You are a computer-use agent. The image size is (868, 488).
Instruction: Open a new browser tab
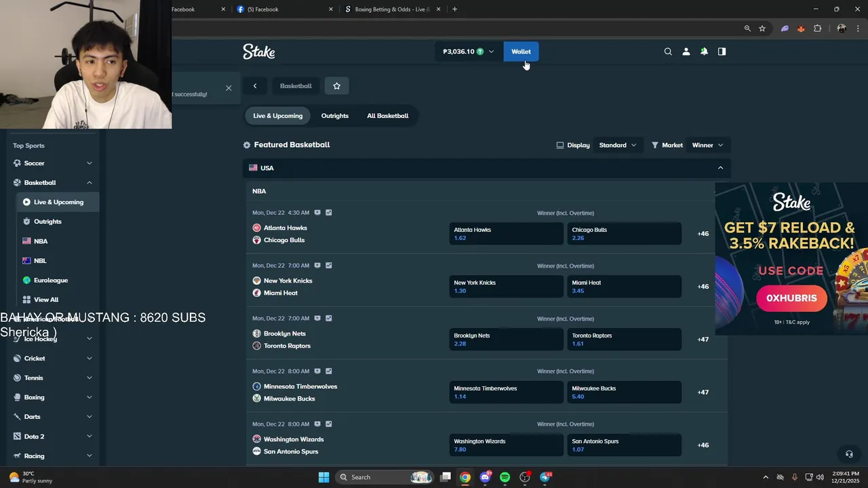coord(454,9)
